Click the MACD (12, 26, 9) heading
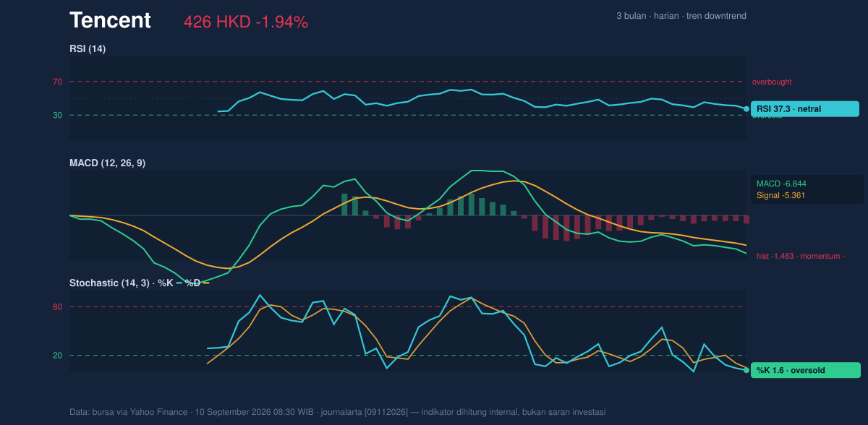Image resolution: width=868 pixels, height=425 pixels. [107, 163]
